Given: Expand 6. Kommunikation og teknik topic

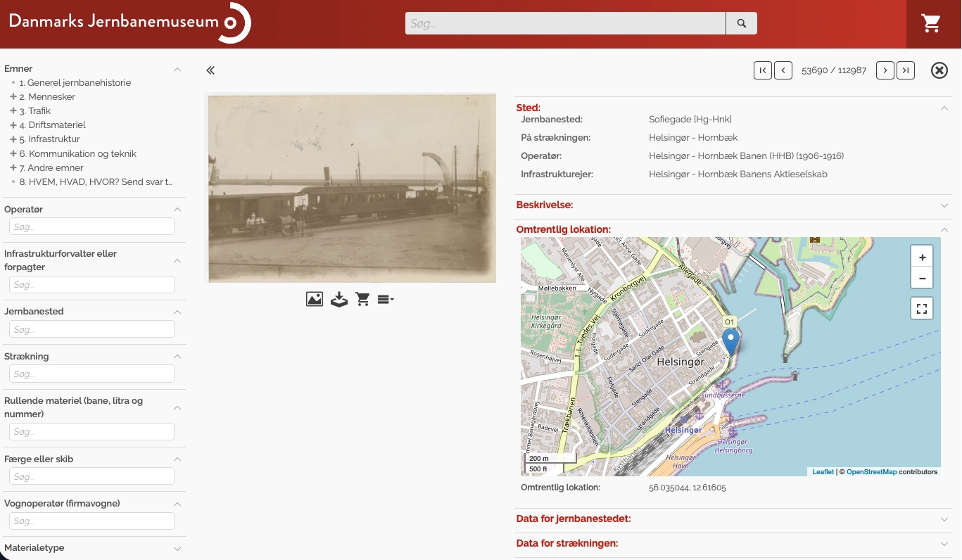Looking at the screenshot, I should 13,153.
